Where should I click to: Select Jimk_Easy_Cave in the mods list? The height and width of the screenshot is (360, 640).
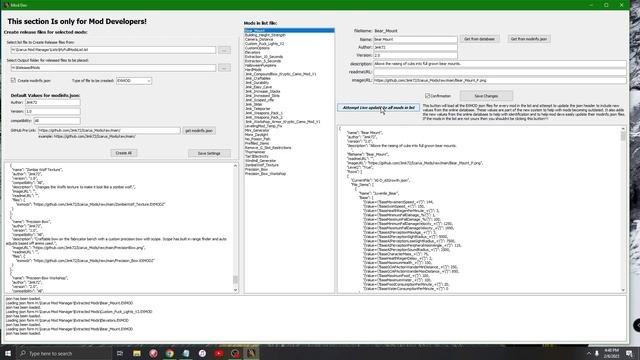289,87
